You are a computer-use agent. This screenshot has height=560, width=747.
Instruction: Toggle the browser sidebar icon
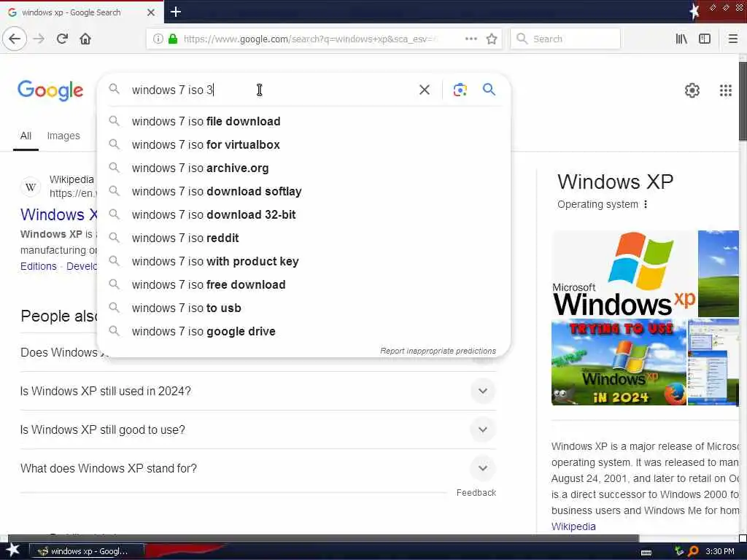click(705, 39)
